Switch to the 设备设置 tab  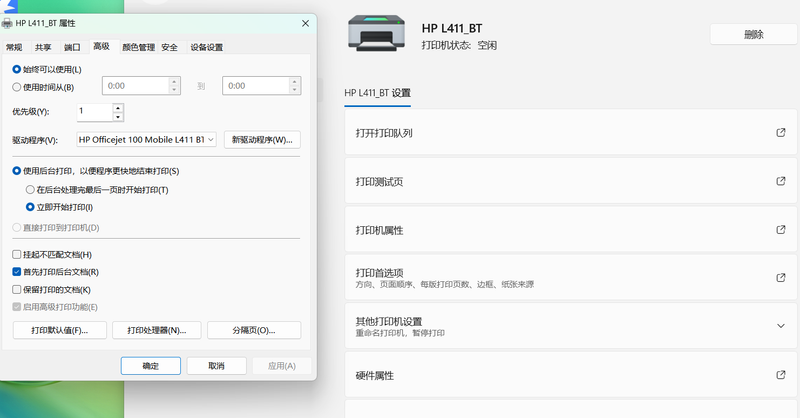pos(207,47)
